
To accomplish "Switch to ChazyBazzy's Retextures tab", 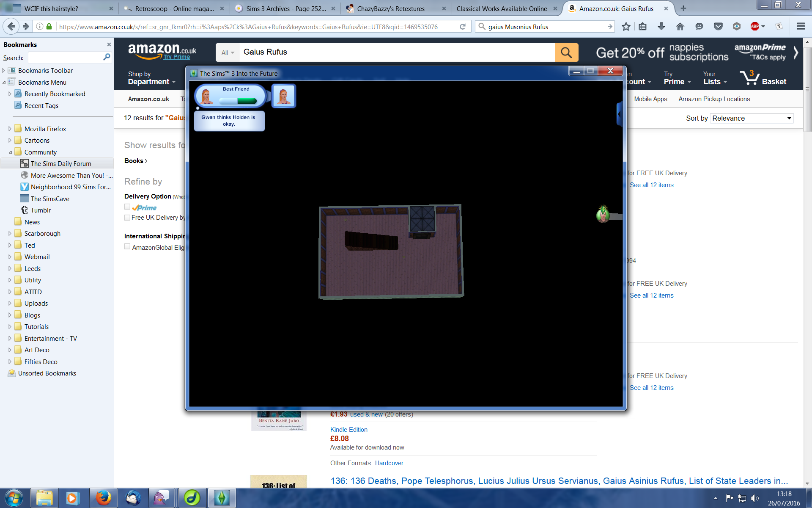I will click(x=396, y=8).
